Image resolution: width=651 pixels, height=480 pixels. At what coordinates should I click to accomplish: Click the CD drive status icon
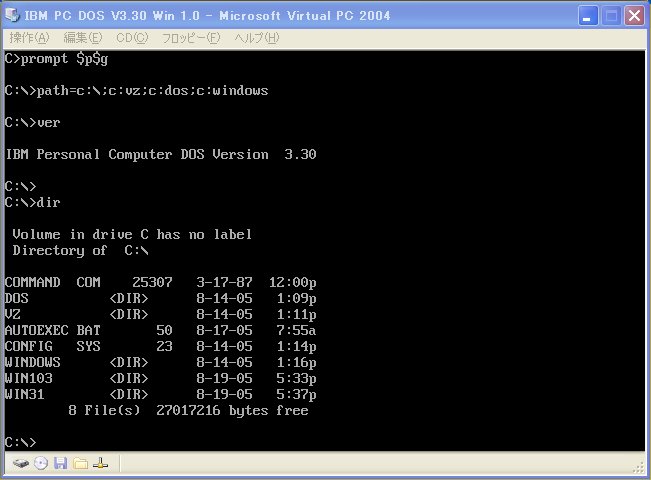coord(41,463)
